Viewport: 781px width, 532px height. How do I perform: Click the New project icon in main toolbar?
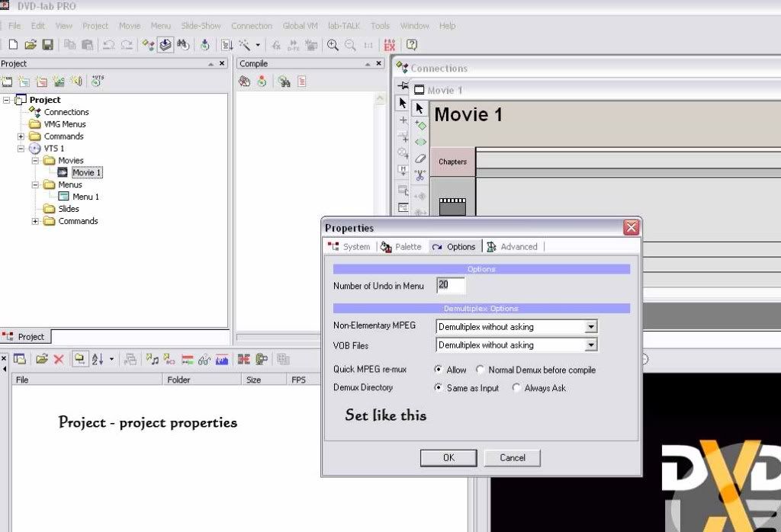(13, 45)
